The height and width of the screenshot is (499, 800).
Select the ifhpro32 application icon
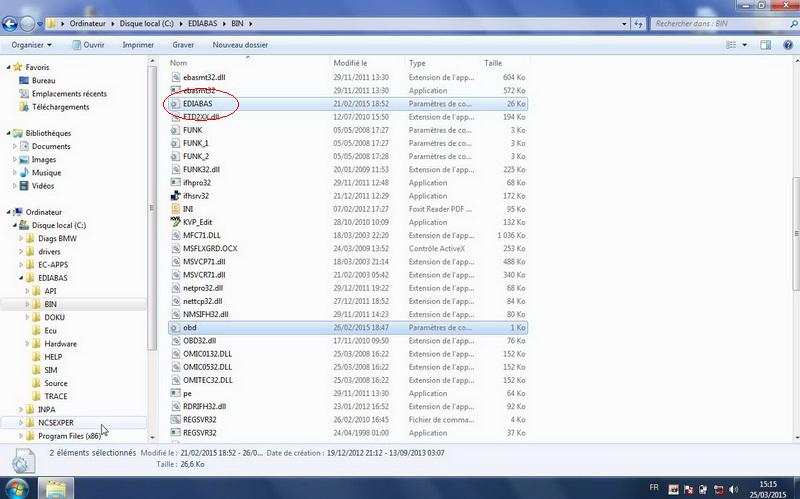coord(175,183)
